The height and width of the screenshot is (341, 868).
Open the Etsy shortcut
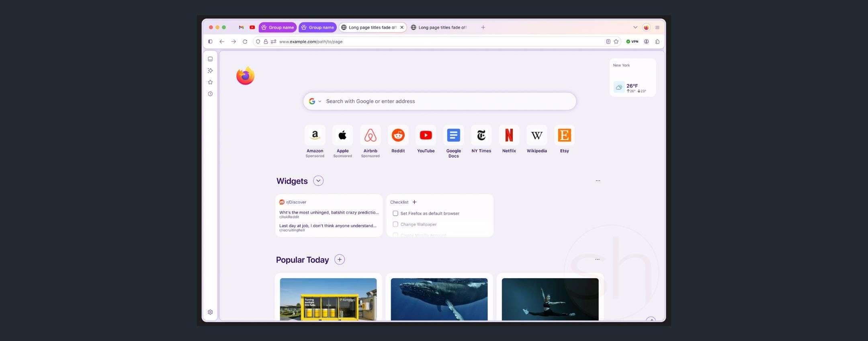pos(564,139)
